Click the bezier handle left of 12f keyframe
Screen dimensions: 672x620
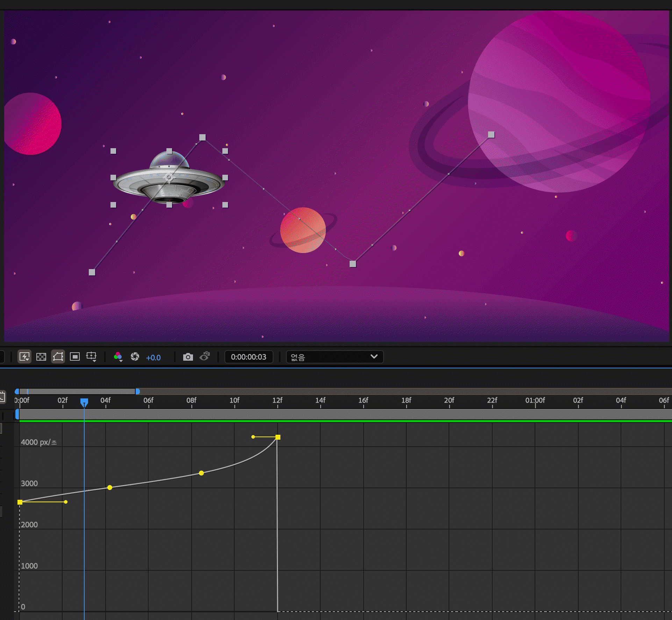pos(253,437)
